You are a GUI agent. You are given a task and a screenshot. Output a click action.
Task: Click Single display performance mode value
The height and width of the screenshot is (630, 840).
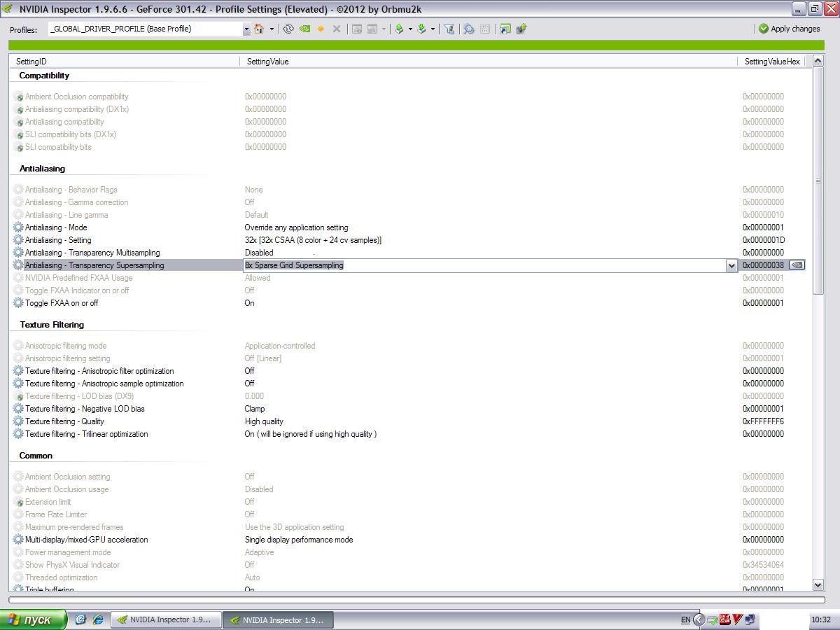[x=299, y=540]
